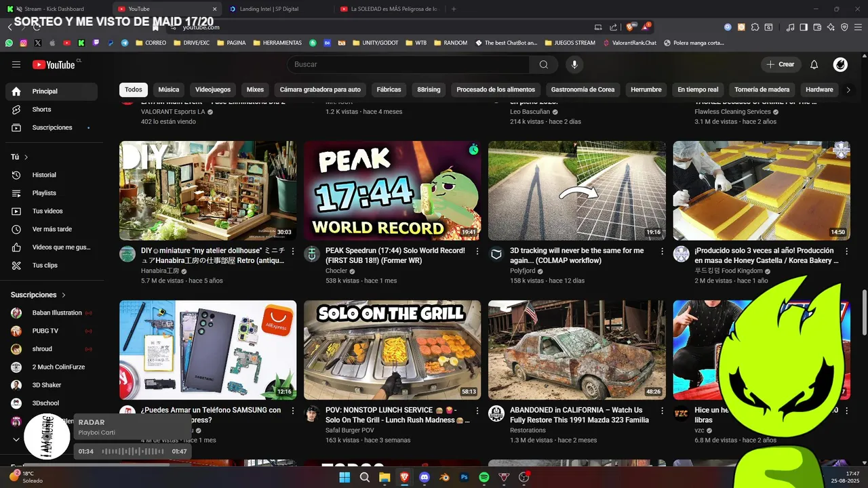Screen dimensions: 868x488
Task: Switch to La SOLEDAD es MÁS Peligrosa tab
Action: click(x=390, y=9)
